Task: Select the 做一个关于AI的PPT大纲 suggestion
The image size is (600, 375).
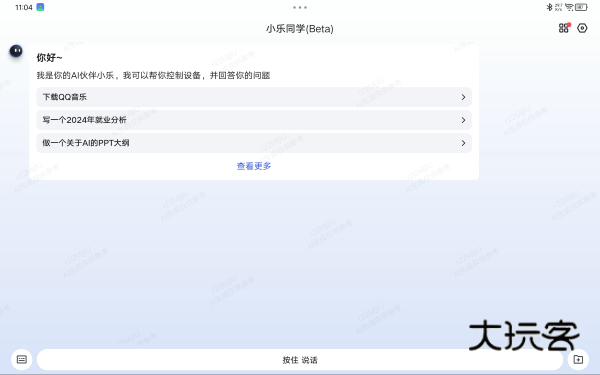Action: click(254, 143)
